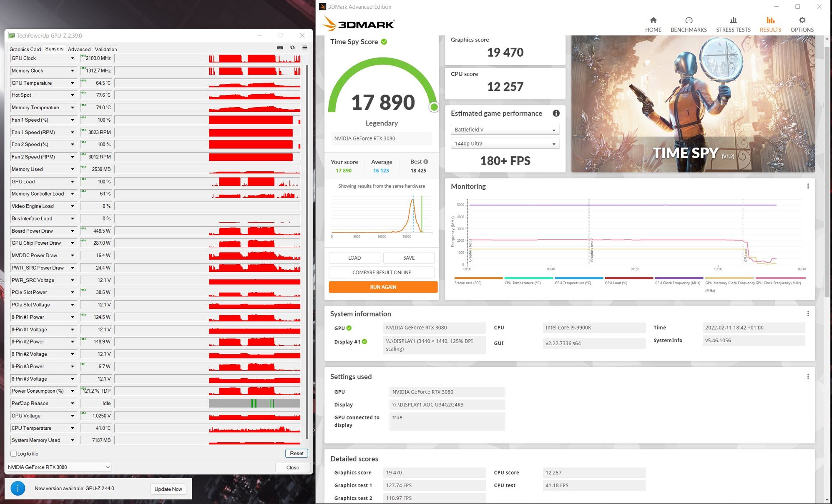
Task: Switch to the Validation tab
Action: click(x=106, y=49)
